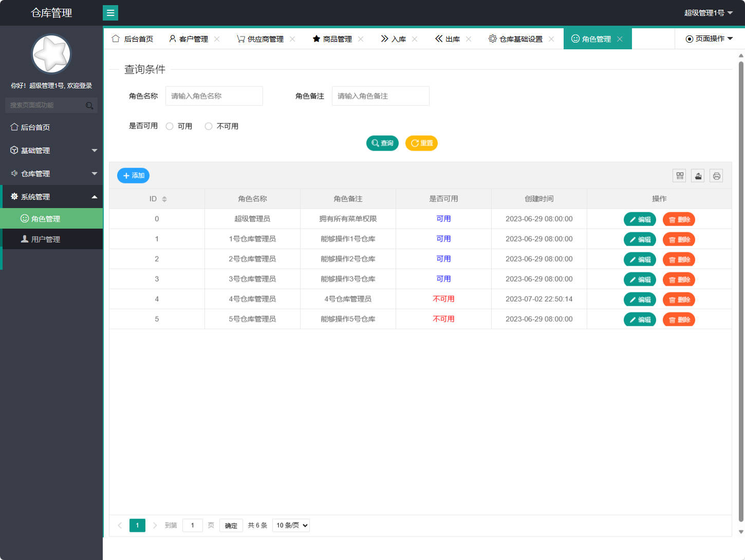Click the 系统管理 gear icon in sidebar
This screenshot has width=745, height=560.
14,196
